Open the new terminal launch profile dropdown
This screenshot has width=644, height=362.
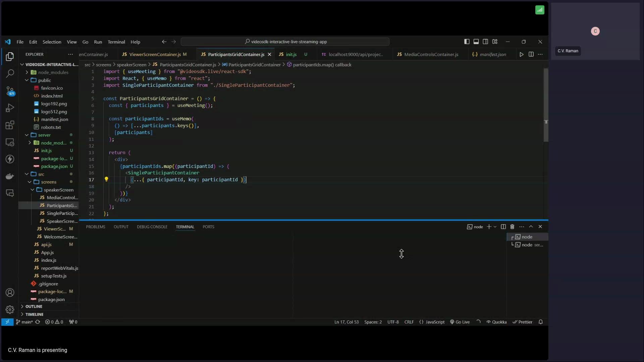pyautogui.click(x=495, y=227)
